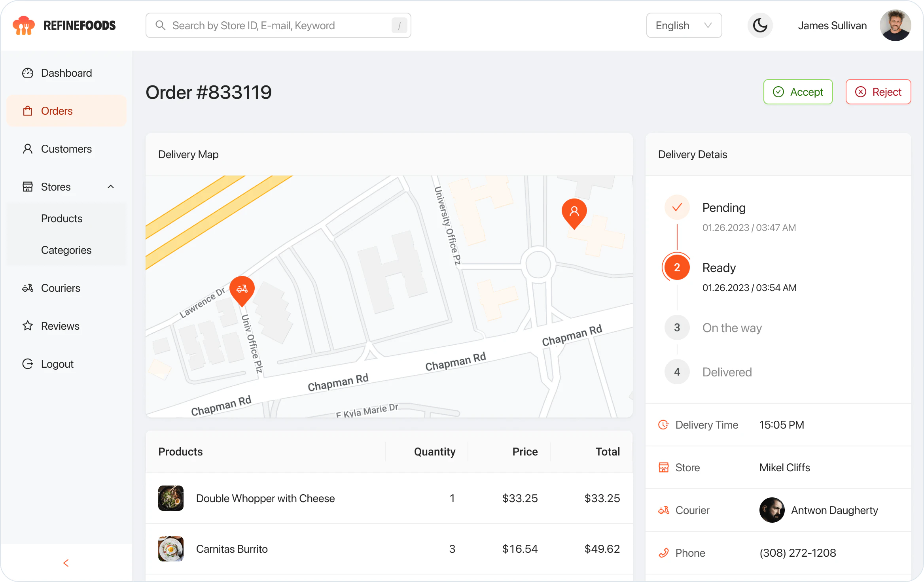
Task: Accept order #833119
Action: point(798,92)
